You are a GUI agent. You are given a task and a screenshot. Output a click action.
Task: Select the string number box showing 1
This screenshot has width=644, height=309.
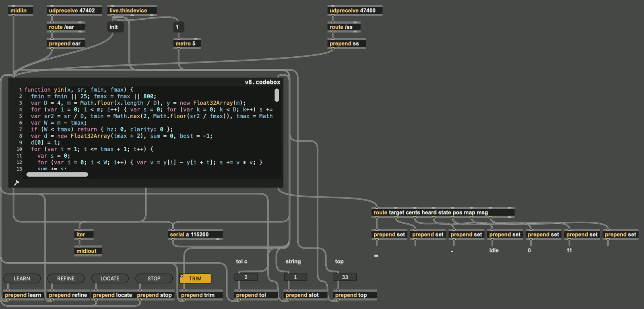[295, 277]
